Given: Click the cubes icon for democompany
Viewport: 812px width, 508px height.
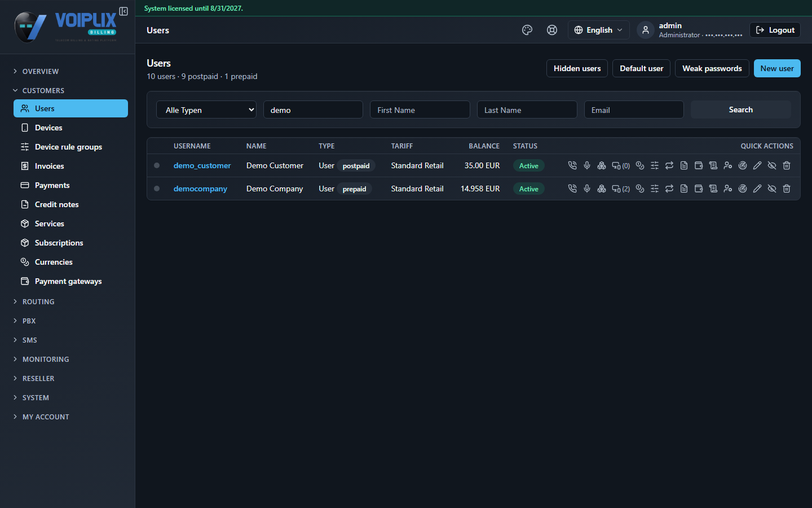Looking at the screenshot, I should (602, 189).
